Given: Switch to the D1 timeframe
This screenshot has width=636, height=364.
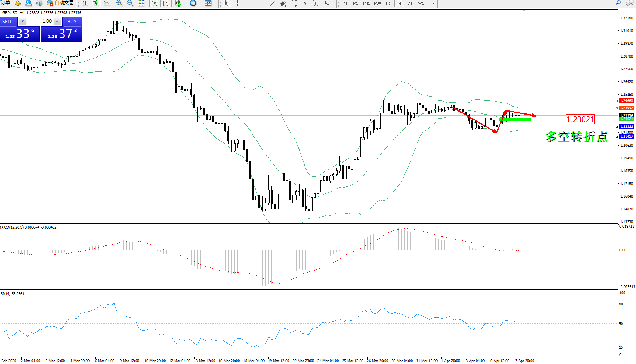Looking at the screenshot, I should pos(410,3).
